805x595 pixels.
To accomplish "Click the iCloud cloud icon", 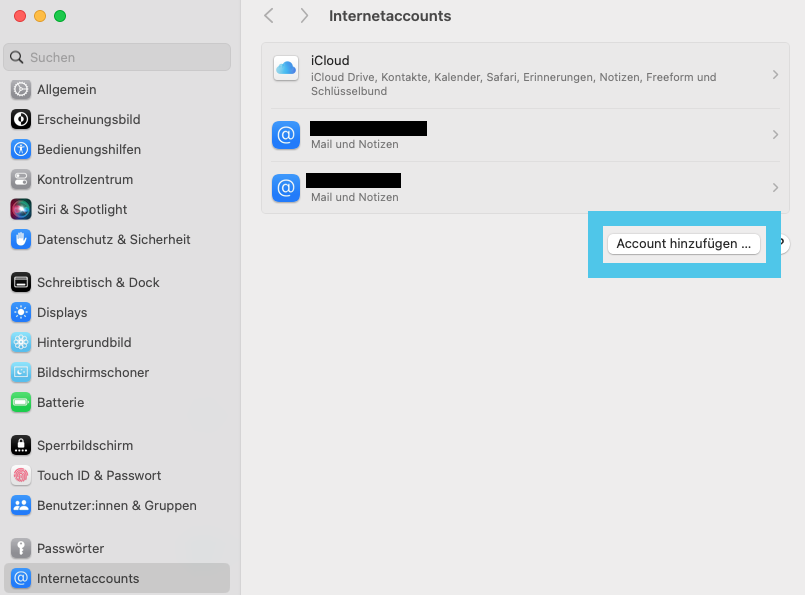I will point(286,68).
